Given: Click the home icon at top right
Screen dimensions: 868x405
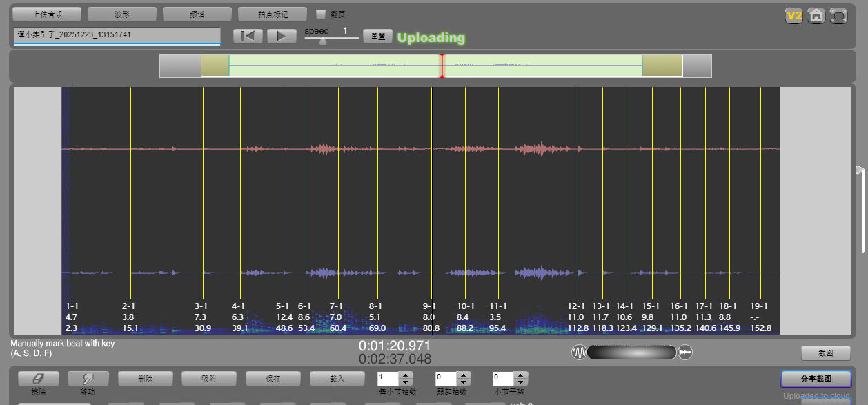Looking at the screenshot, I should (816, 15).
